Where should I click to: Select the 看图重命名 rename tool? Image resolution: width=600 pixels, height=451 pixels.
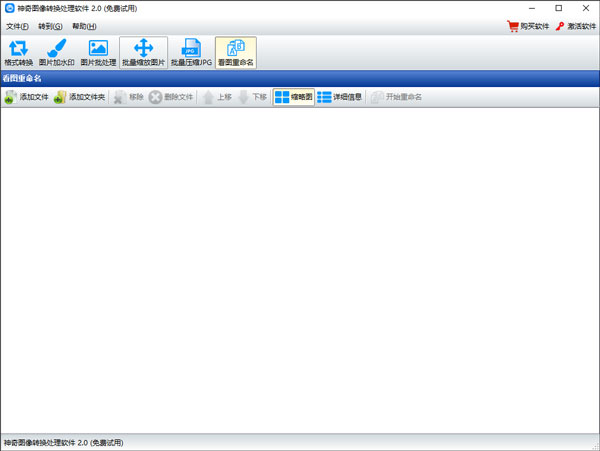(235, 53)
